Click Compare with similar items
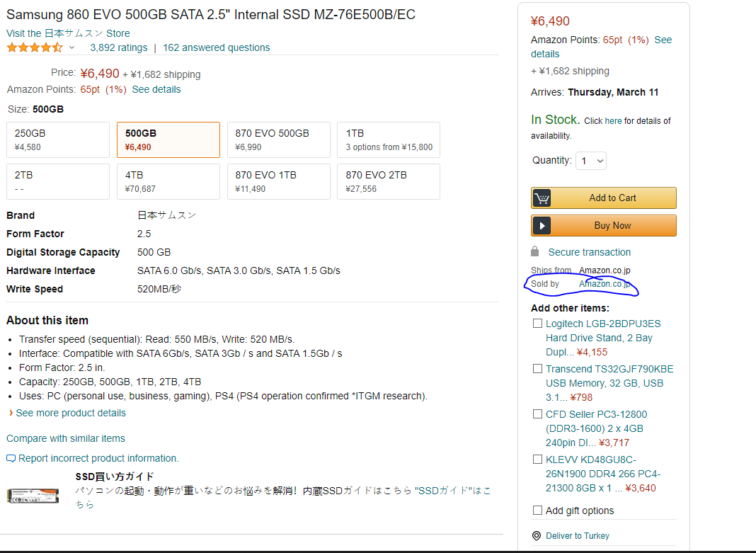The height and width of the screenshot is (553, 756). coord(66,438)
